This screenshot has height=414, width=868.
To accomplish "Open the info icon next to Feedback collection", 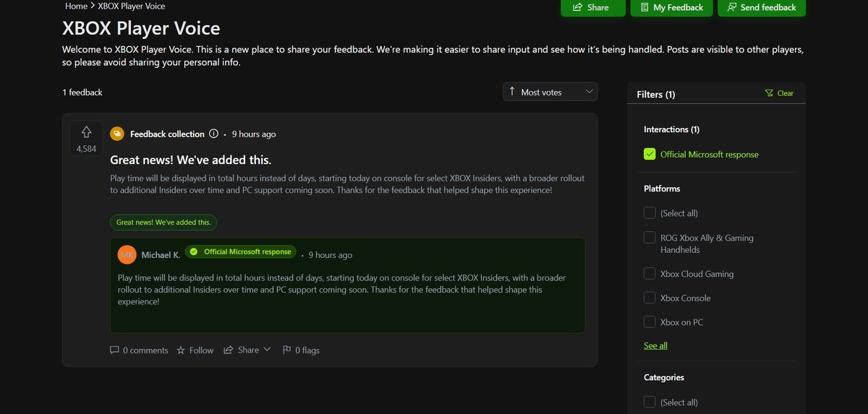I will [213, 134].
